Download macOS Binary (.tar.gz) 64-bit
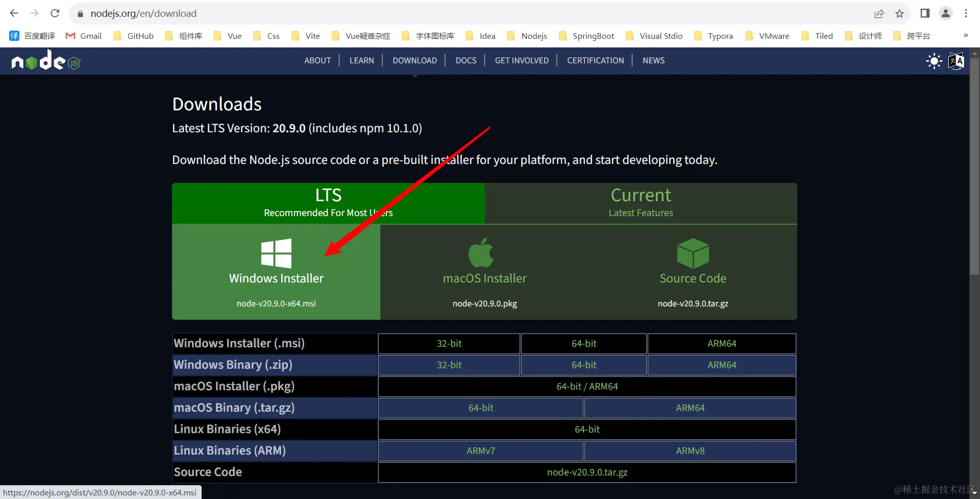This screenshot has width=980, height=499. (x=481, y=408)
